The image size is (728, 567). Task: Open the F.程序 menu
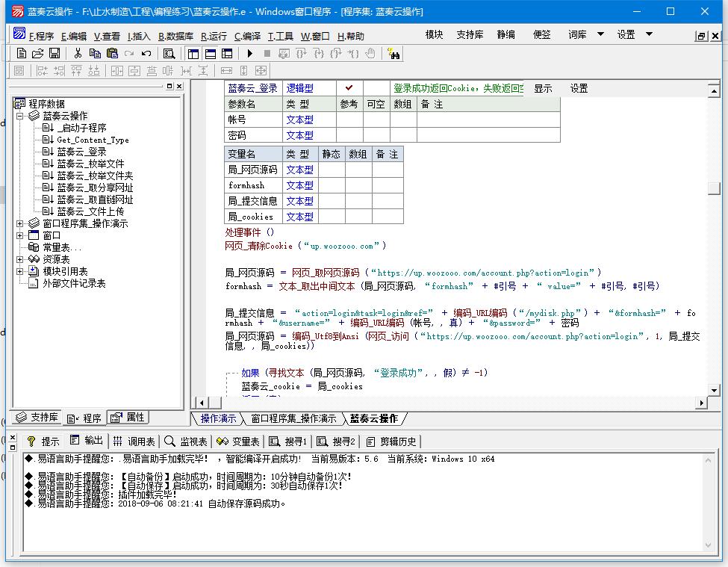[x=41, y=36]
